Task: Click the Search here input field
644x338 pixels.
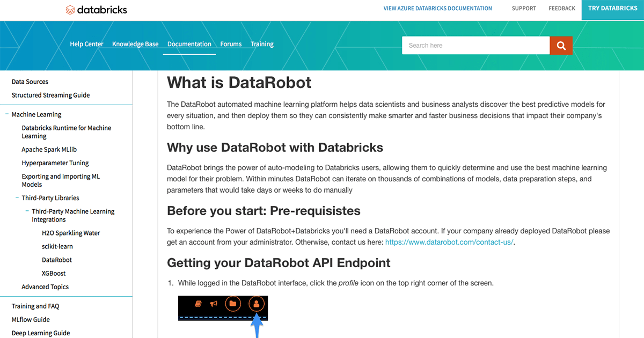Action: 475,46
